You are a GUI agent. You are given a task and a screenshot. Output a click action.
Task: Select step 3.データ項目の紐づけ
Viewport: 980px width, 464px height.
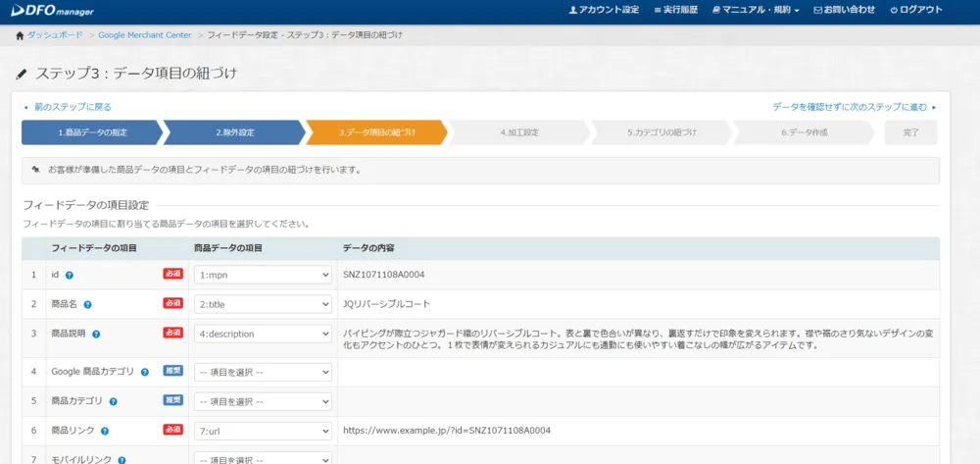coord(377,132)
